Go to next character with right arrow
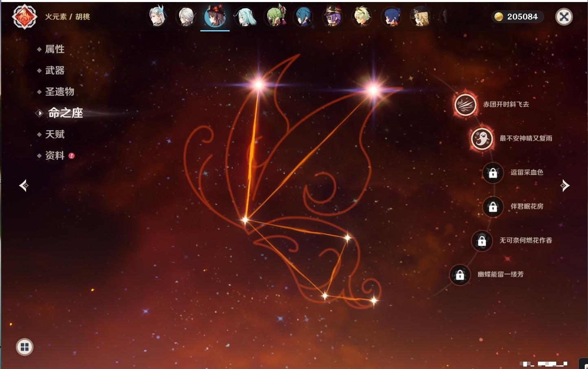 coord(564,186)
